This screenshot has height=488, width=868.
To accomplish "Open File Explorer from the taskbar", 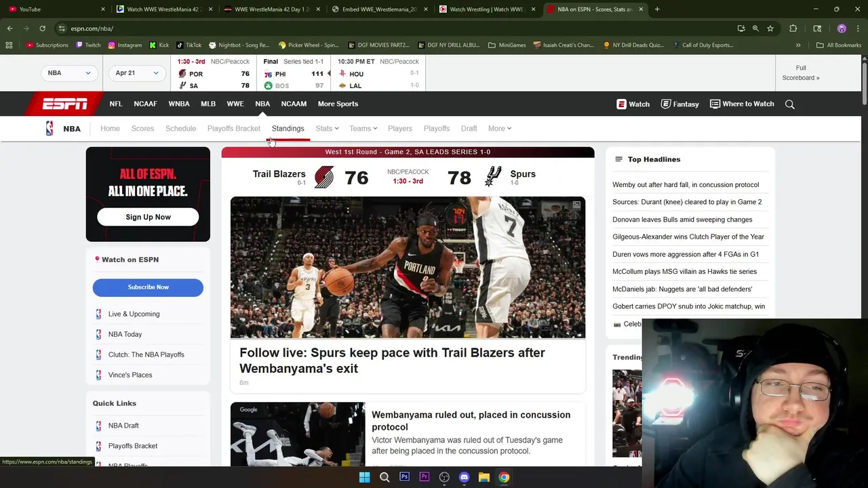I will 484,477.
